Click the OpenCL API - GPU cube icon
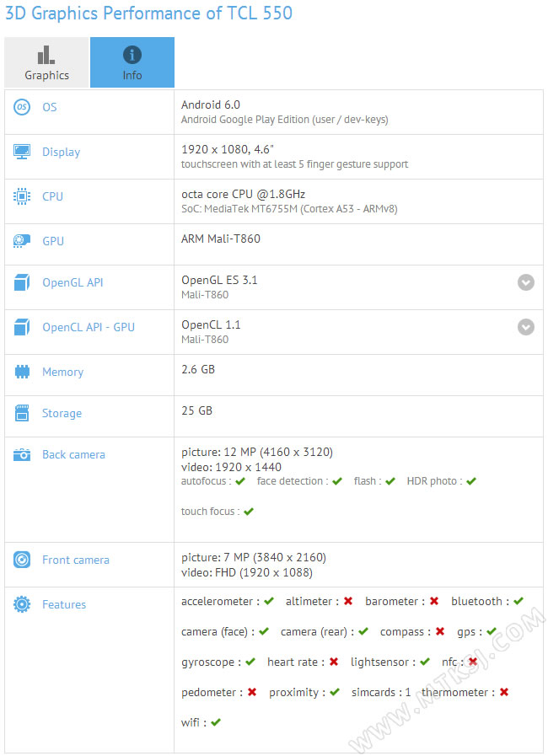 tap(22, 327)
